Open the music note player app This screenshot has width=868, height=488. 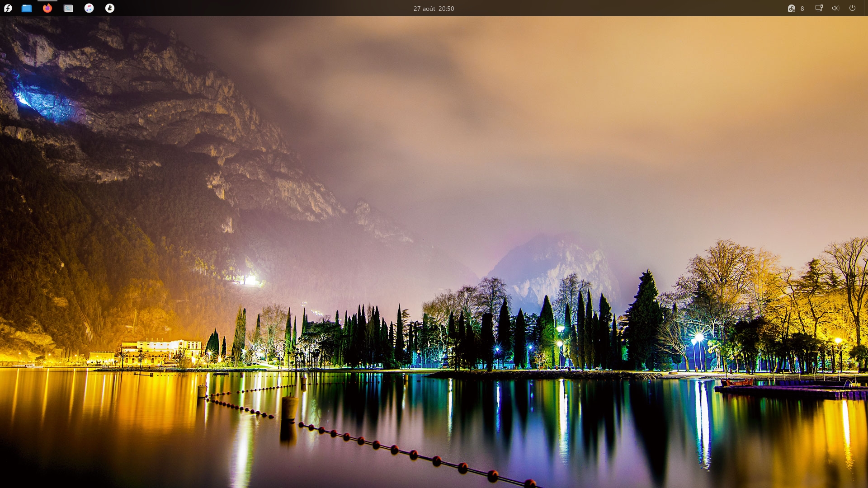[x=89, y=8]
